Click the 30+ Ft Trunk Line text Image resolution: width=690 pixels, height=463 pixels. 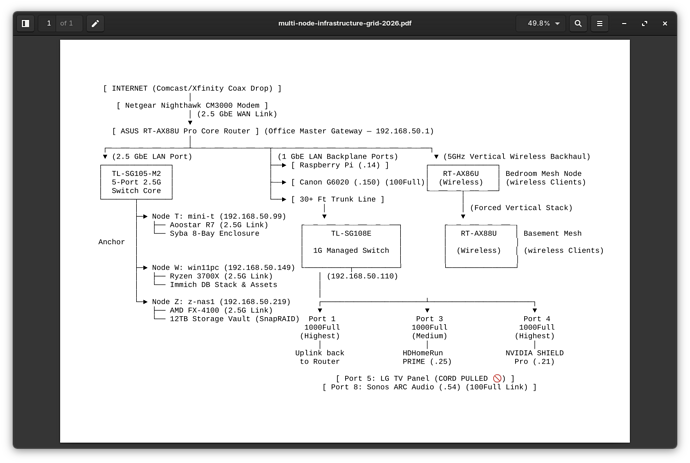(338, 199)
